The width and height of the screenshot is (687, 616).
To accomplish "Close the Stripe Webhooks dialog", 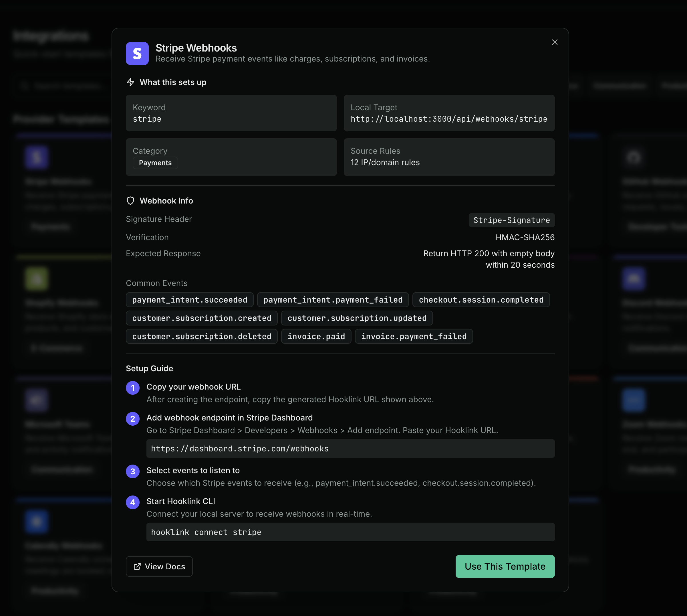I will tap(555, 42).
